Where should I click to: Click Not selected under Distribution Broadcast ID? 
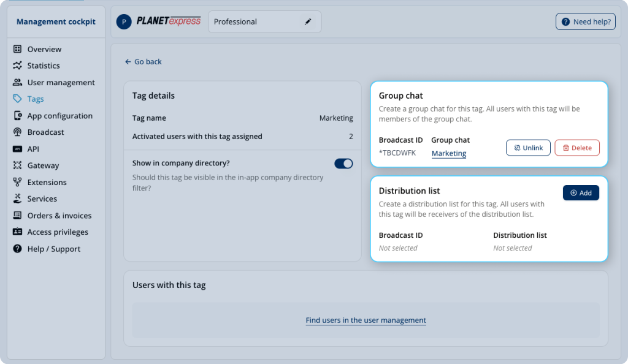click(x=398, y=248)
